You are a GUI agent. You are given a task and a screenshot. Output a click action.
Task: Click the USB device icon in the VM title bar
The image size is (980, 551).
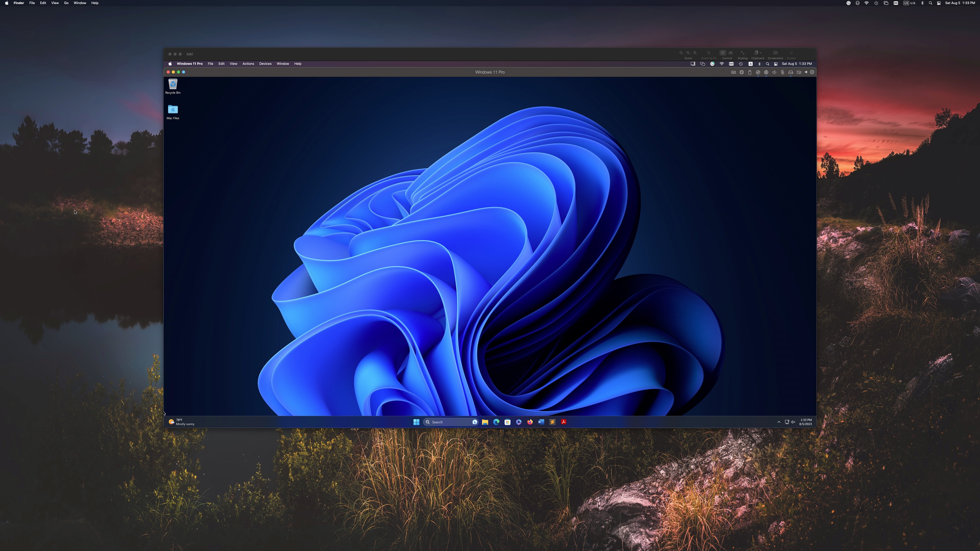(x=750, y=72)
